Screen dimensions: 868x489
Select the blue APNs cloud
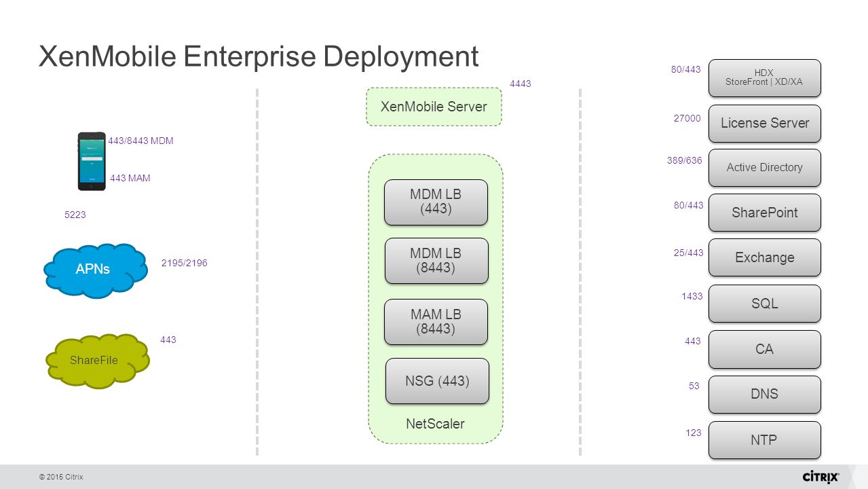(95, 270)
